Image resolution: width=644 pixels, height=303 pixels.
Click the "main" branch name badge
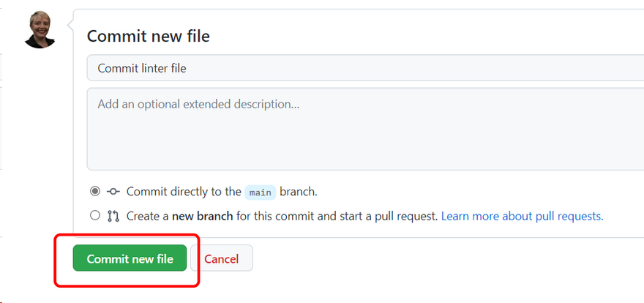click(260, 192)
